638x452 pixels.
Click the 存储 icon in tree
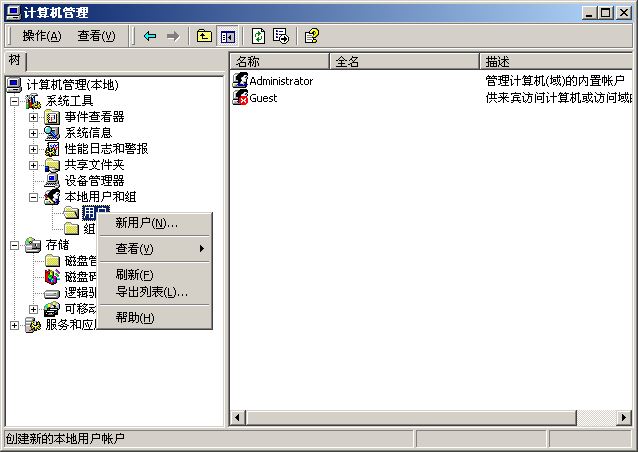tap(33, 245)
